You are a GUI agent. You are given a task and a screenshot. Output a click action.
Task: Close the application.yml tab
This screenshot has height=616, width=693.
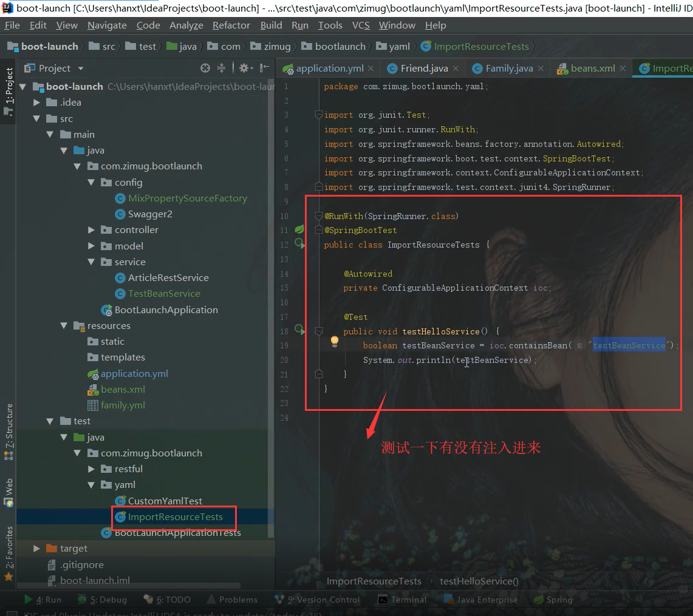tap(371, 69)
